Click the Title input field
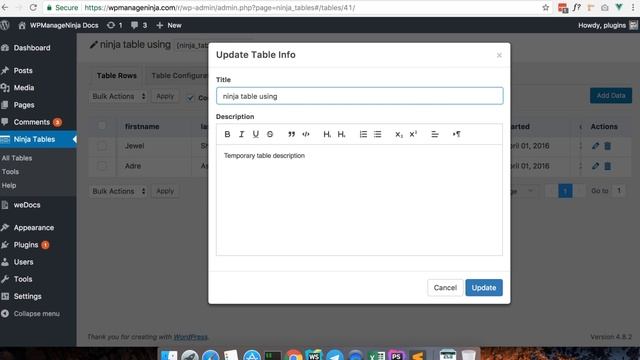 tap(360, 96)
